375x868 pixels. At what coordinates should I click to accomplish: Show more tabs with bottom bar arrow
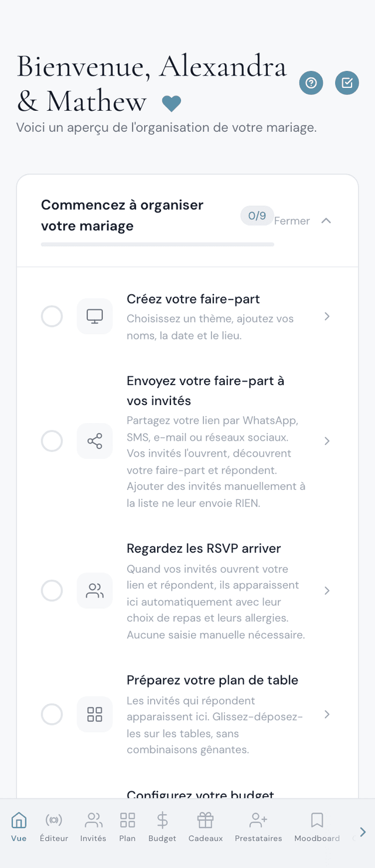[363, 832]
